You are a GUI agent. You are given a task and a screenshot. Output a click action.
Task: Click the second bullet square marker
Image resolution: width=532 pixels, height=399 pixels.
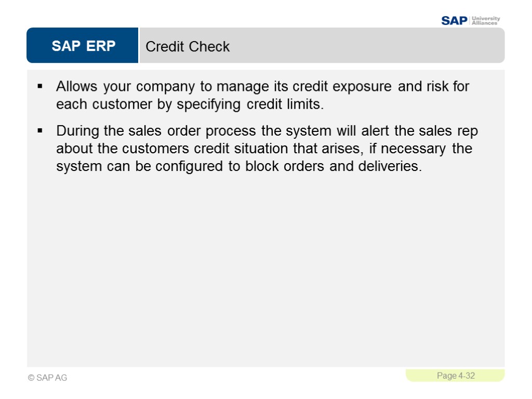click(39, 131)
